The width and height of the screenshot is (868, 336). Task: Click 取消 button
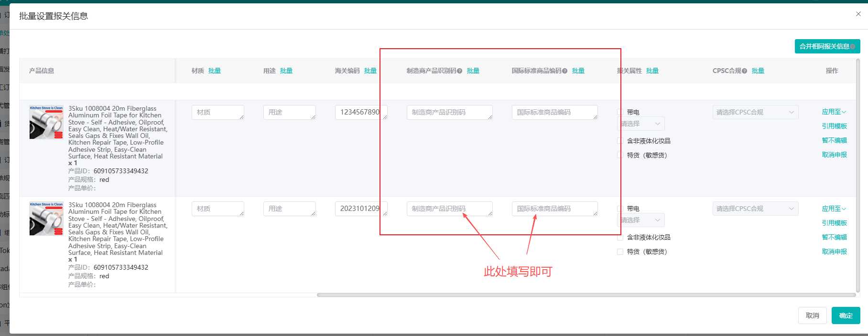pos(813,315)
